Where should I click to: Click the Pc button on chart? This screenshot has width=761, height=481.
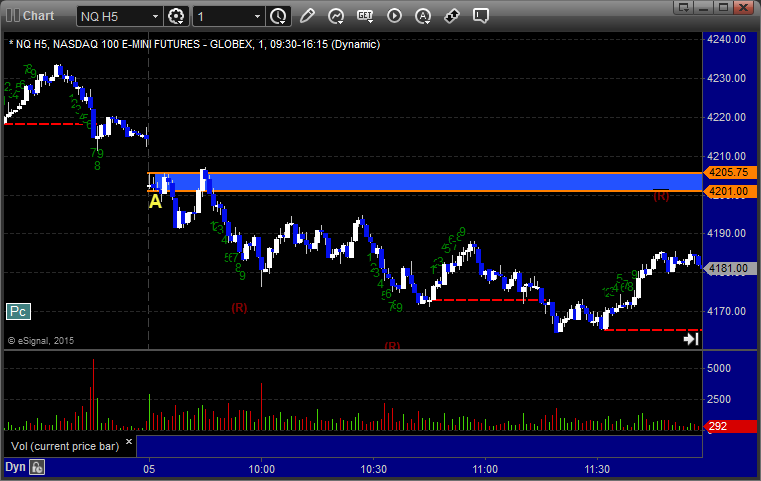(18, 312)
